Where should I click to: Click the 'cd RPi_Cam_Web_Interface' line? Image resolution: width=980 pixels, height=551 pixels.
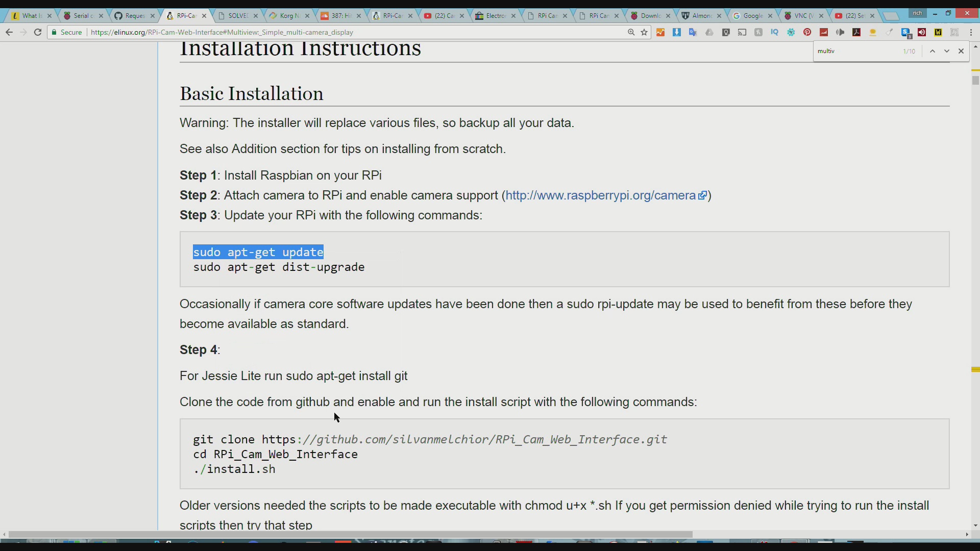point(275,455)
